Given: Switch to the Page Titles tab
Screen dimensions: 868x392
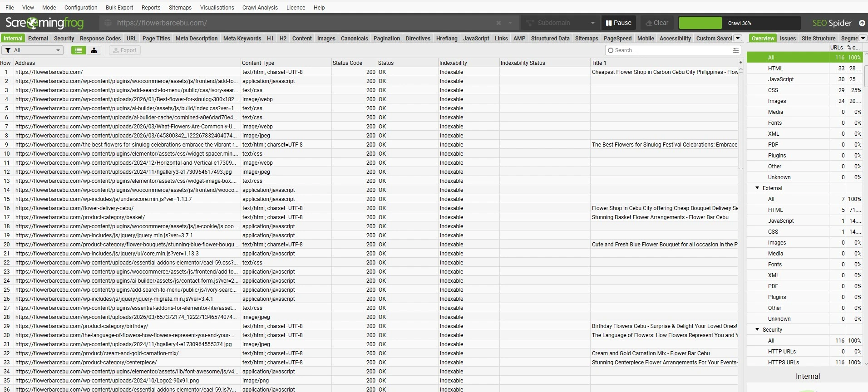Looking at the screenshot, I should (x=156, y=38).
